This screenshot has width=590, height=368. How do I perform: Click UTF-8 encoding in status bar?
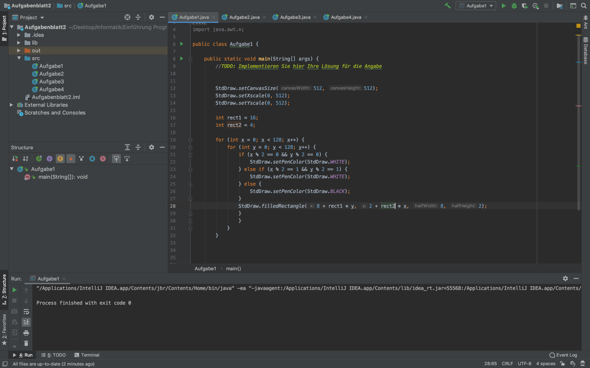coord(525,363)
